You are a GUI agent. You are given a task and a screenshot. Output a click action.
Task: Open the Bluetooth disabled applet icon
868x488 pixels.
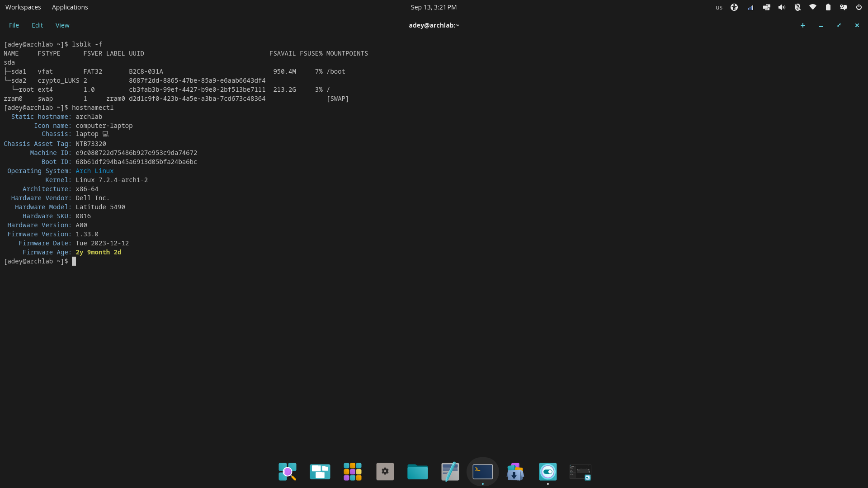797,7
